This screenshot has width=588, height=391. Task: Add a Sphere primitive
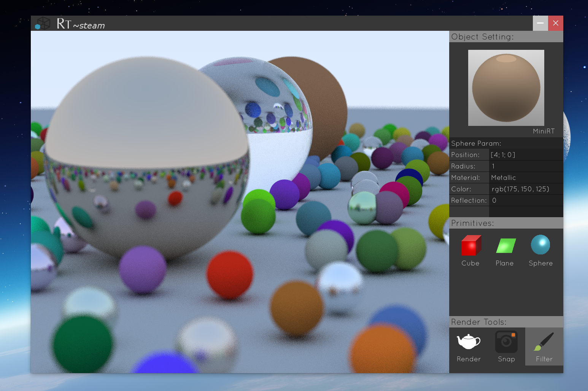[x=540, y=251]
